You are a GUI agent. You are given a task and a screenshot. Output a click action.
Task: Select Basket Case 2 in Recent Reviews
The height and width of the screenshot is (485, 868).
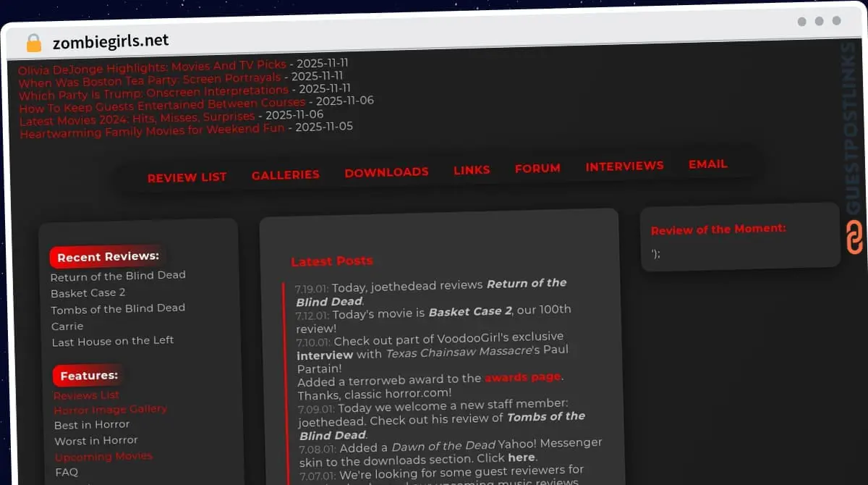coord(88,292)
